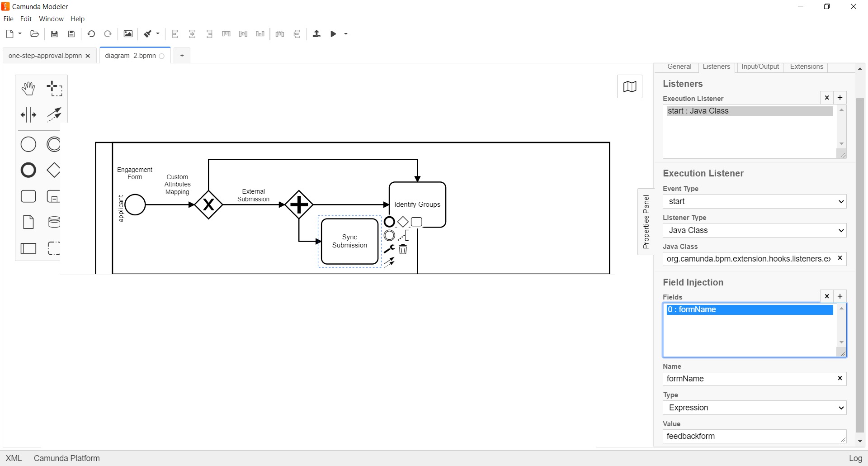
Task: Activate the lasso selection tool
Action: (54, 89)
